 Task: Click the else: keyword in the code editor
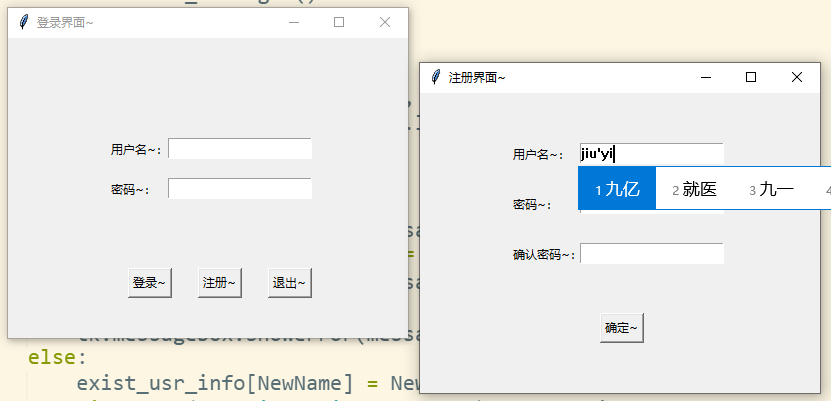[x=57, y=358]
